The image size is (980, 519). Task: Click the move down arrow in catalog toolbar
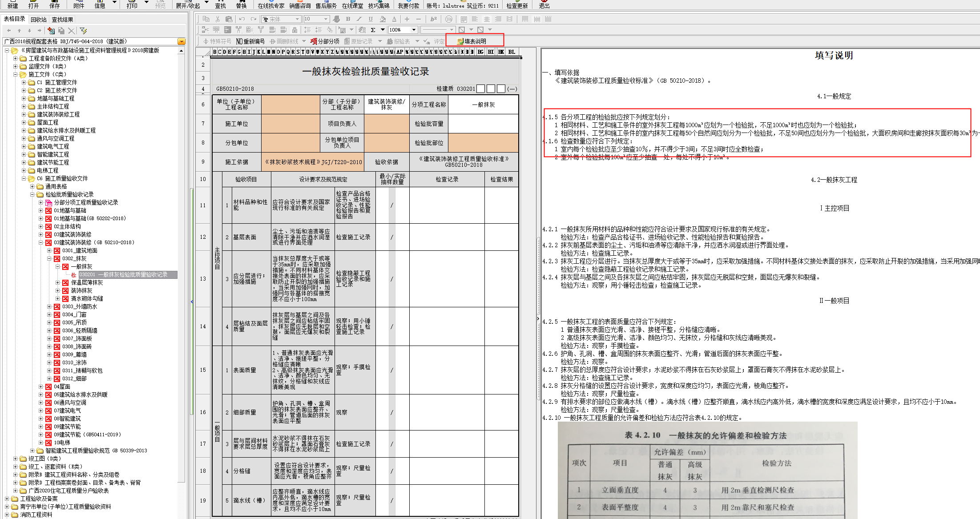pyautogui.click(x=29, y=31)
